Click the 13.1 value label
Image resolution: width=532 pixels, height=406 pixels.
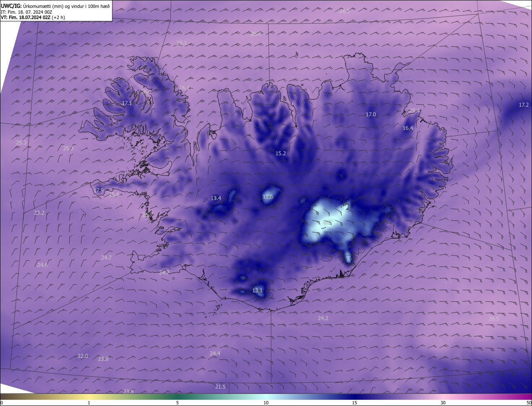257,290
